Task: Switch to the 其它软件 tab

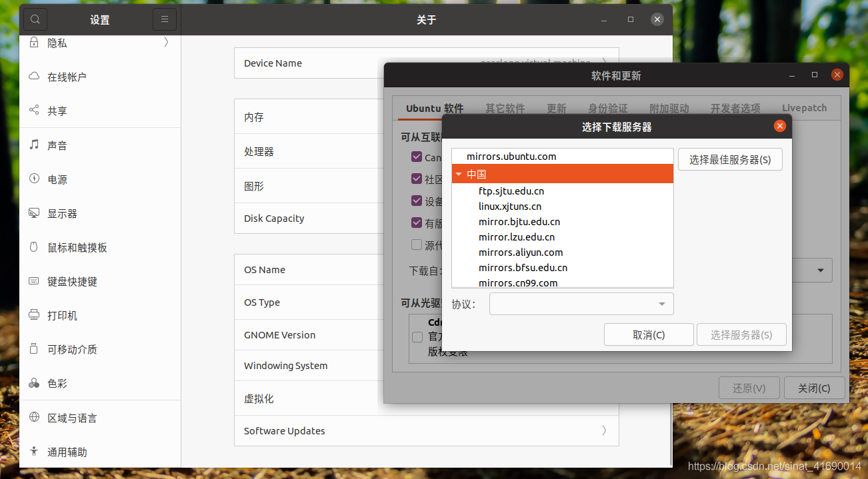Action: (x=505, y=108)
